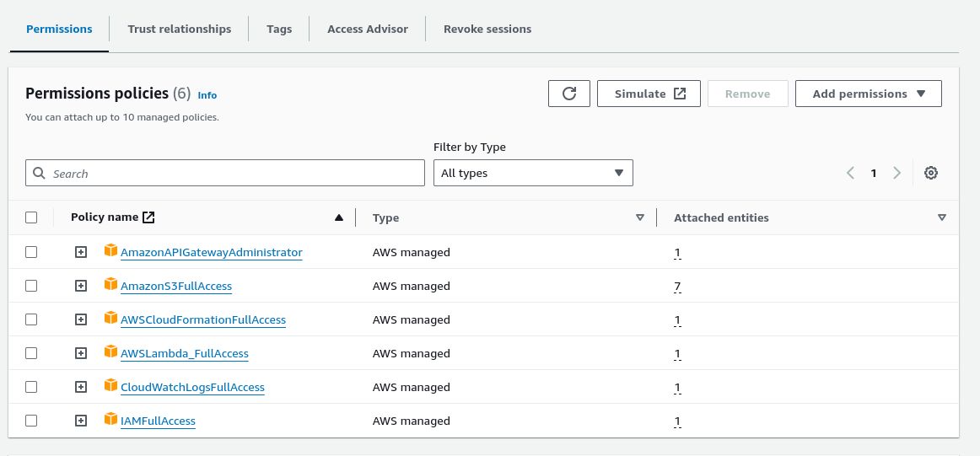The image size is (980, 456).
Task: Open the Access Advisor tab
Action: 368,30
